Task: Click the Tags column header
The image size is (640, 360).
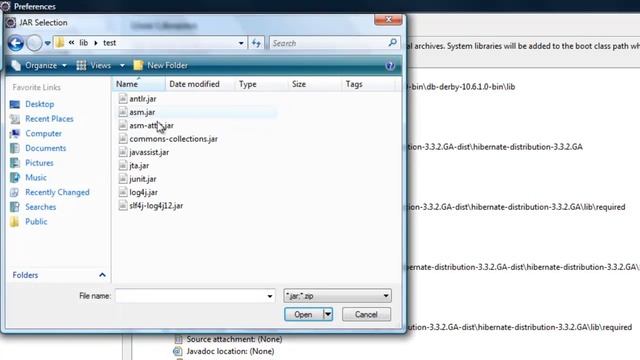Action: click(368, 84)
